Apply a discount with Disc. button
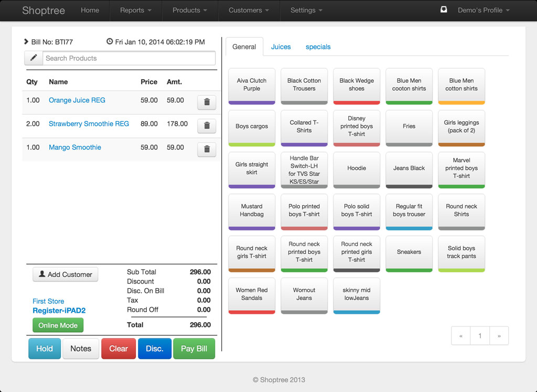The image size is (537, 392). click(x=155, y=349)
